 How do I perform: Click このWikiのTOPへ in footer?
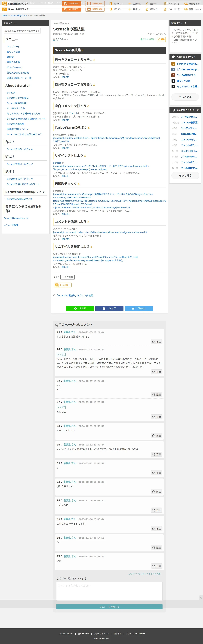tap(66, 634)
